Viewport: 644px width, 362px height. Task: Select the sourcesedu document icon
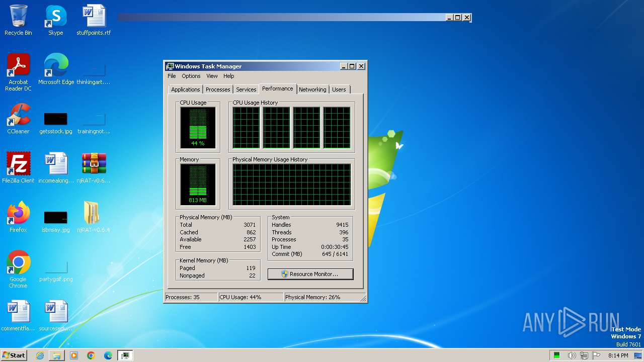tap(56, 316)
